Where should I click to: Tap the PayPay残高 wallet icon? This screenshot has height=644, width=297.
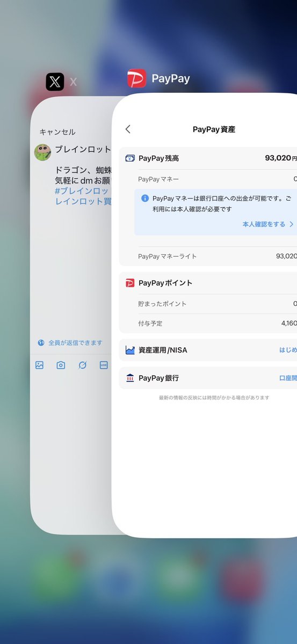point(130,158)
